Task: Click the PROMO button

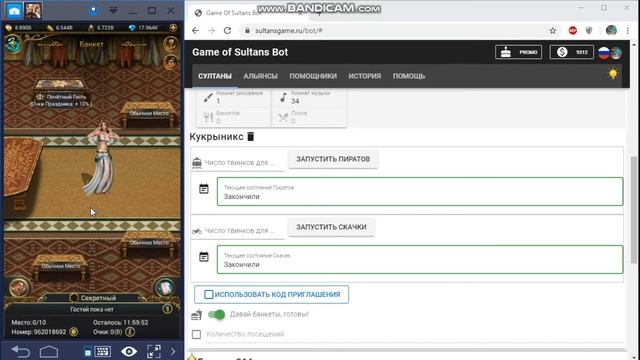Action: [x=518, y=52]
